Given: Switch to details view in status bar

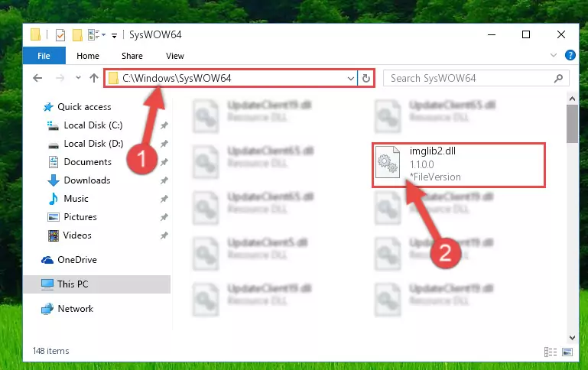Looking at the screenshot, I should (550, 352).
